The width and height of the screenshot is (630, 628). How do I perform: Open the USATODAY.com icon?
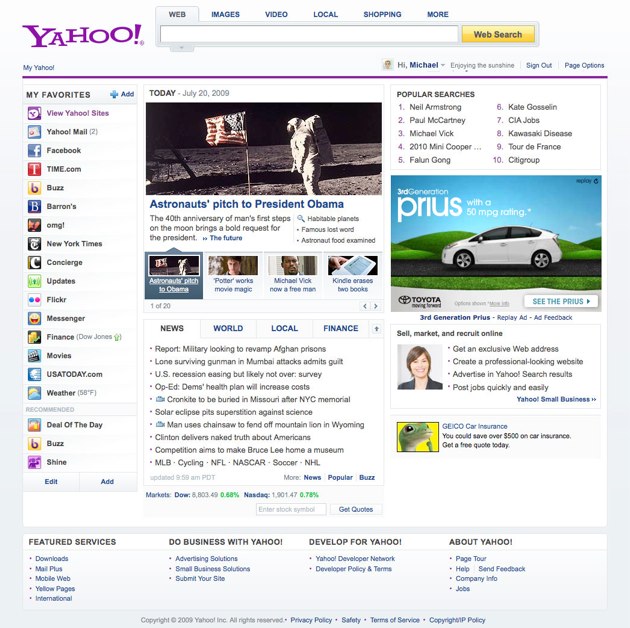[x=34, y=374]
